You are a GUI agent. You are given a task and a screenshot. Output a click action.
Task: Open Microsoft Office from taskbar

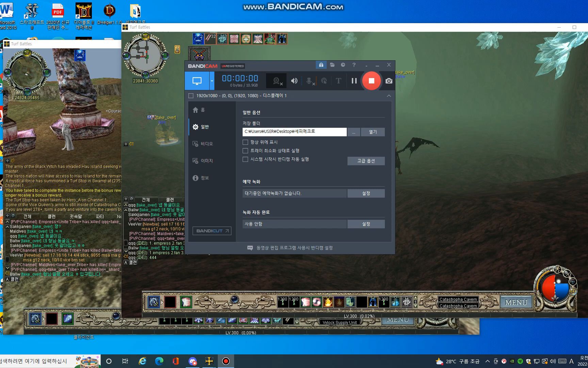pos(176,361)
